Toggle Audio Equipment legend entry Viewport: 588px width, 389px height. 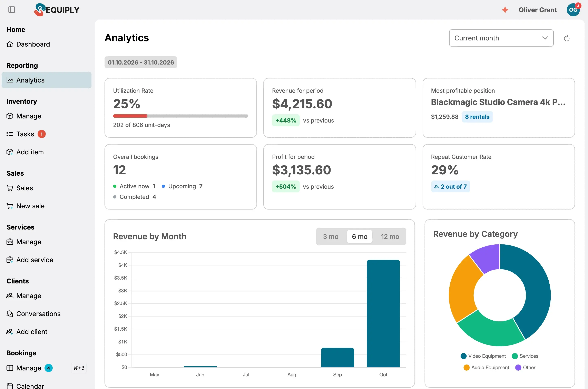tap(486, 367)
